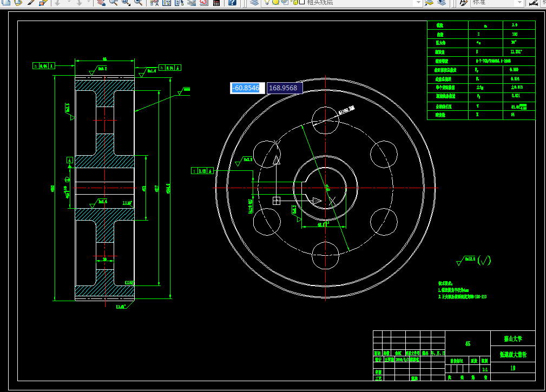This screenshot has width=546, height=392.
Task: Open the Text Style manager icon
Action: coord(463,3)
